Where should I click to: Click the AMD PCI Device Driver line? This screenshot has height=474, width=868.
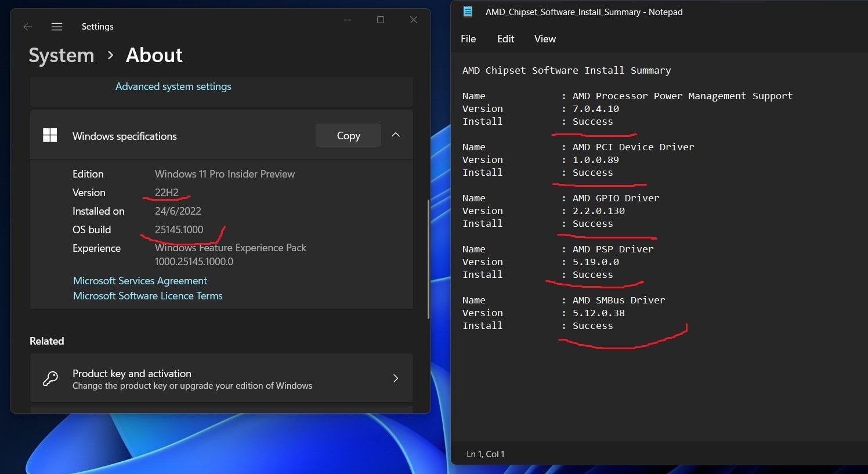tap(633, 147)
